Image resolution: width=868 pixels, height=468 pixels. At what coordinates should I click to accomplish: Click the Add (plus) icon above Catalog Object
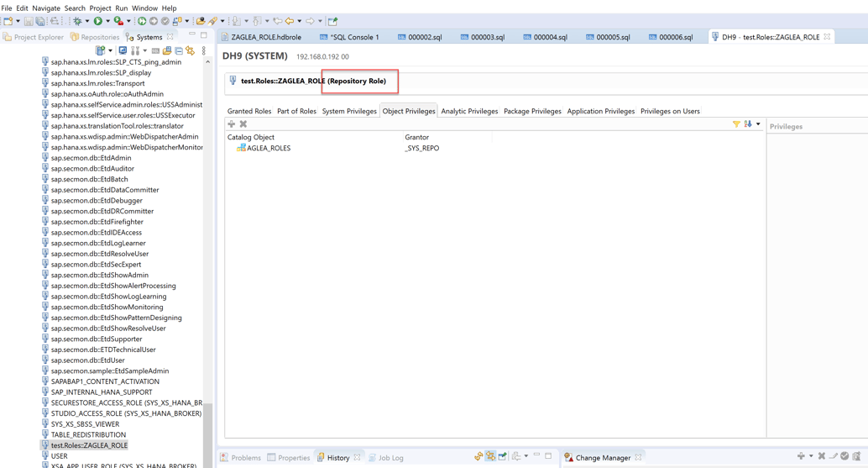tap(232, 124)
